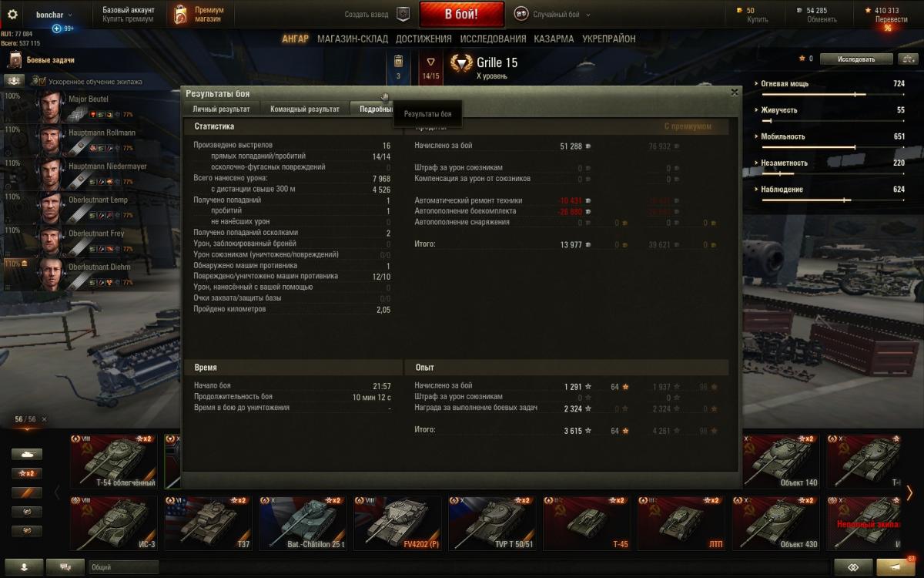Open the vehicle comparison scales icon
Image resolution: width=924 pixels, height=578 pixels.
tap(909, 59)
